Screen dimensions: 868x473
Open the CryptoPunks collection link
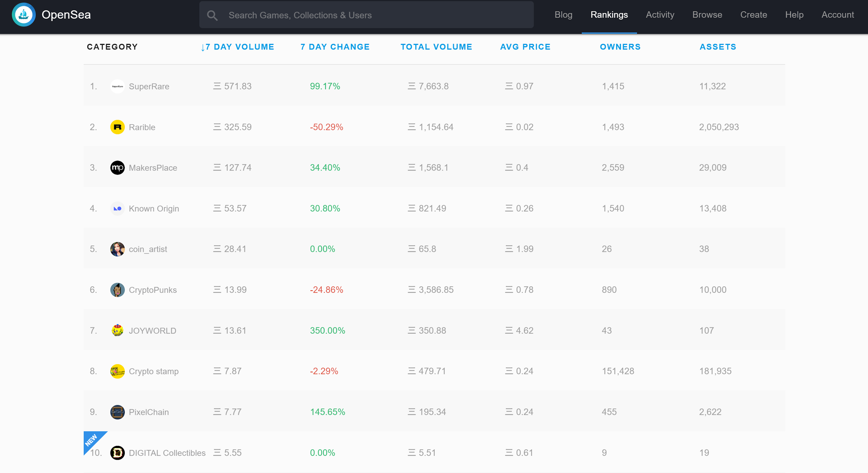(153, 290)
